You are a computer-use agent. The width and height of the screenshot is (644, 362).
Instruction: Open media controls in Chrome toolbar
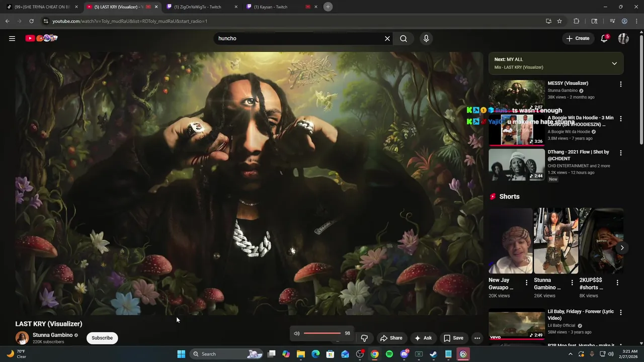click(x=612, y=21)
